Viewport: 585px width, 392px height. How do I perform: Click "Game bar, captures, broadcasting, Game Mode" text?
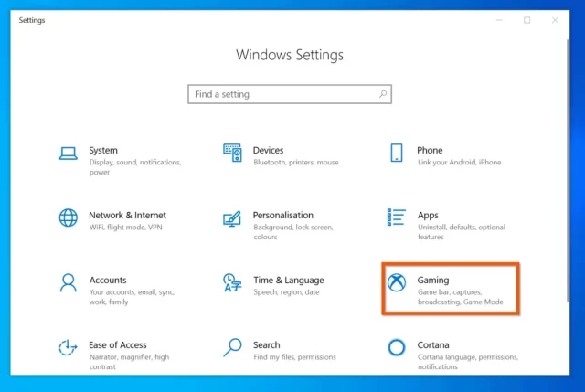461,297
